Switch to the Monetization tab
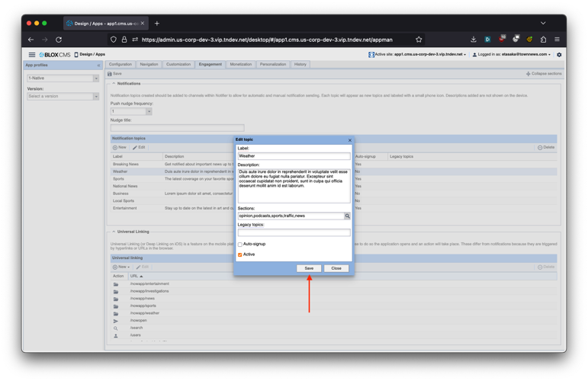Viewport: 588px width, 381px height. [x=240, y=65]
